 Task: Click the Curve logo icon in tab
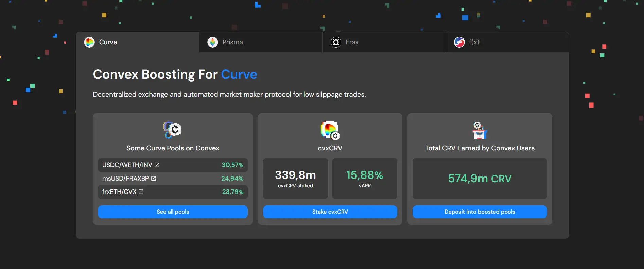click(89, 42)
